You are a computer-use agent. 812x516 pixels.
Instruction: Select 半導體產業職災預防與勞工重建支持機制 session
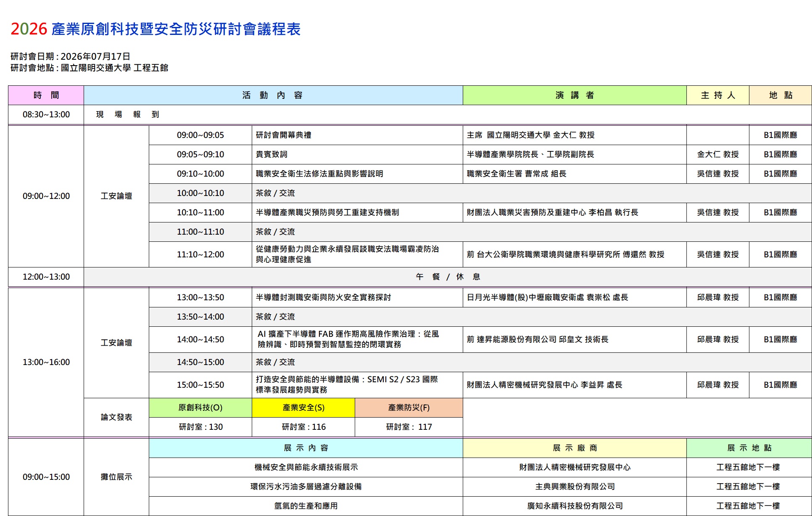pyautogui.click(x=327, y=212)
